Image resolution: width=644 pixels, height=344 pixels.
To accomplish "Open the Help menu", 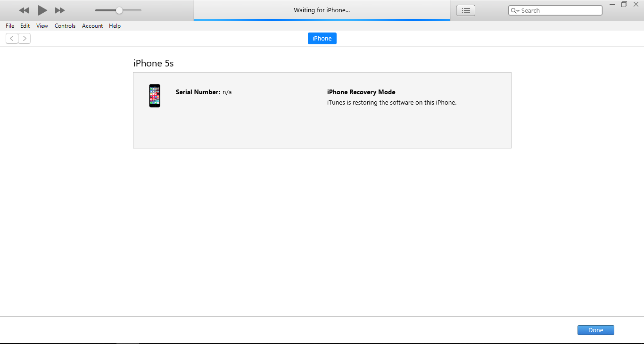I will pyautogui.click(x=115, y=26).
